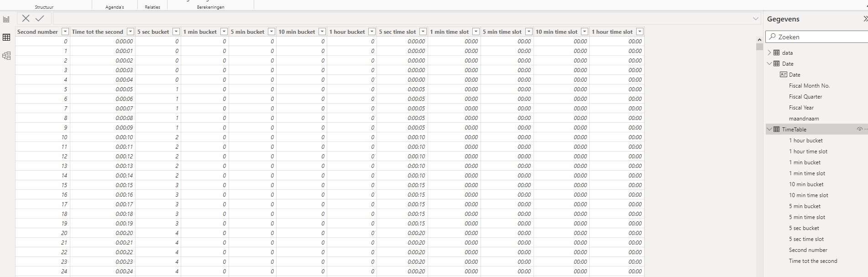Select 5 min time slot field
Image resolution: width=868 pixels, height=277 pixels.
pyautogui.click(x=807, y=217)
